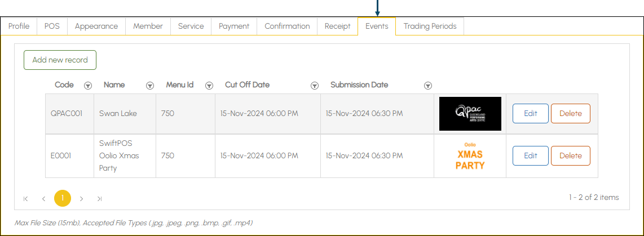
Task: Open the Name column filter icon
Action: [150, 86]
